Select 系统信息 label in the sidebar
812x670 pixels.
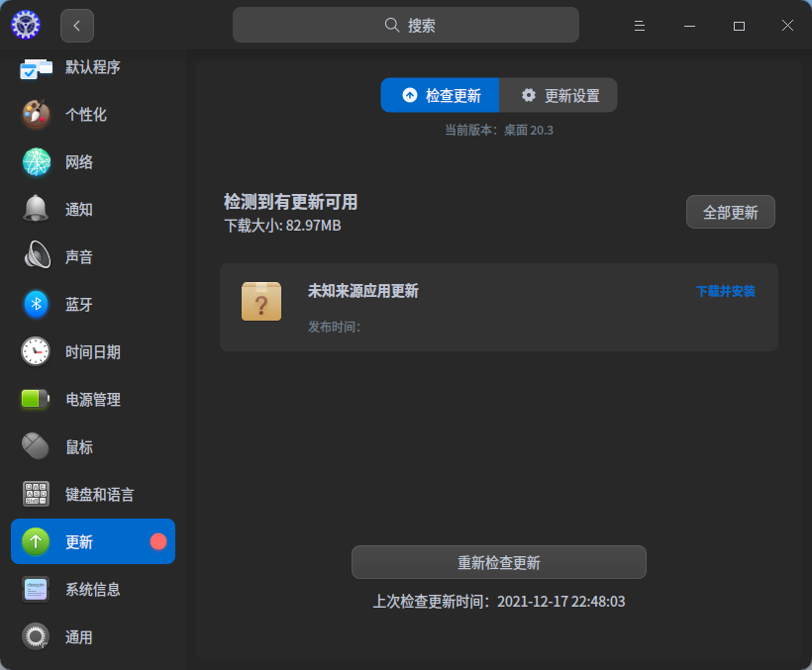point(93,589)
